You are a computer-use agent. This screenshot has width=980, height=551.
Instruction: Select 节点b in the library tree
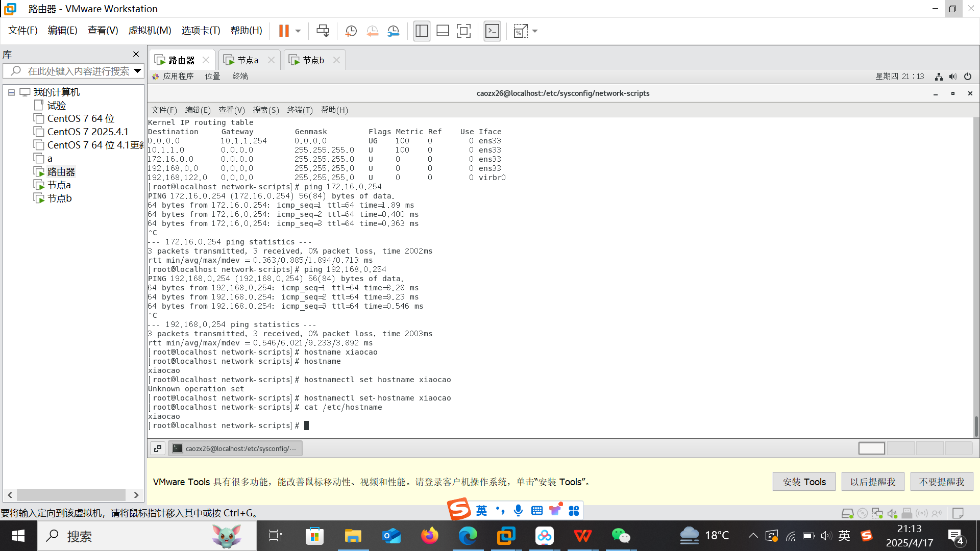(59, 198)
